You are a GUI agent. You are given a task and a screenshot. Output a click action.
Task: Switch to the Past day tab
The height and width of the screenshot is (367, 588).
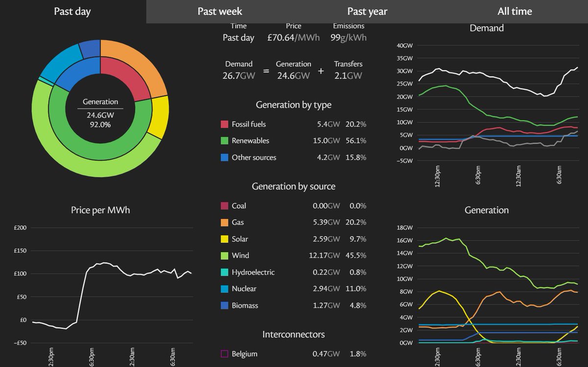pyautogui.click(x=73, y=11)
